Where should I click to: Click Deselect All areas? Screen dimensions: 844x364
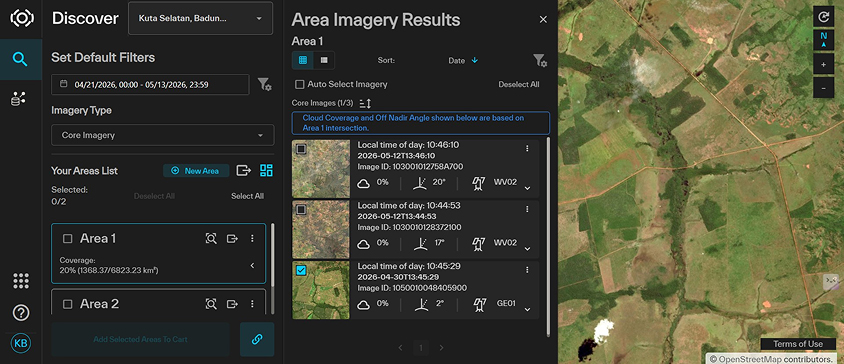coord(154,196)
